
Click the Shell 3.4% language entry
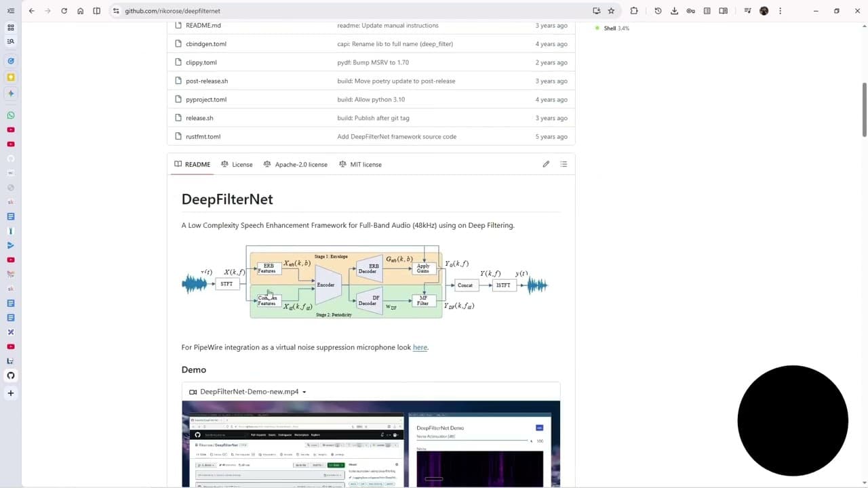coord(612,28)
